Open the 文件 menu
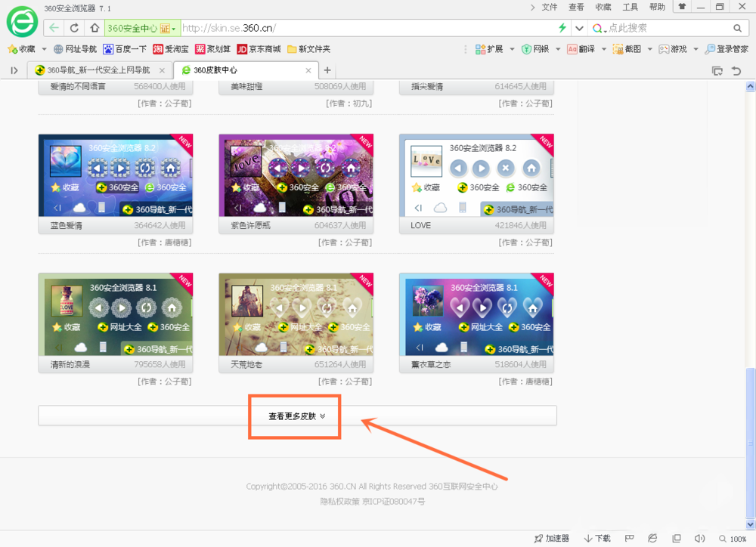 click(549, 7)
